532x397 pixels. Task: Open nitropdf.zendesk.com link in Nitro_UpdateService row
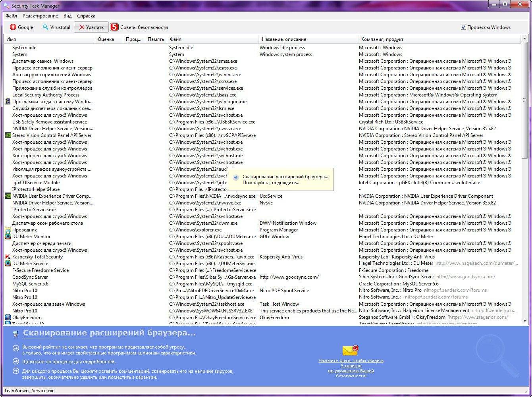[436, 297]
